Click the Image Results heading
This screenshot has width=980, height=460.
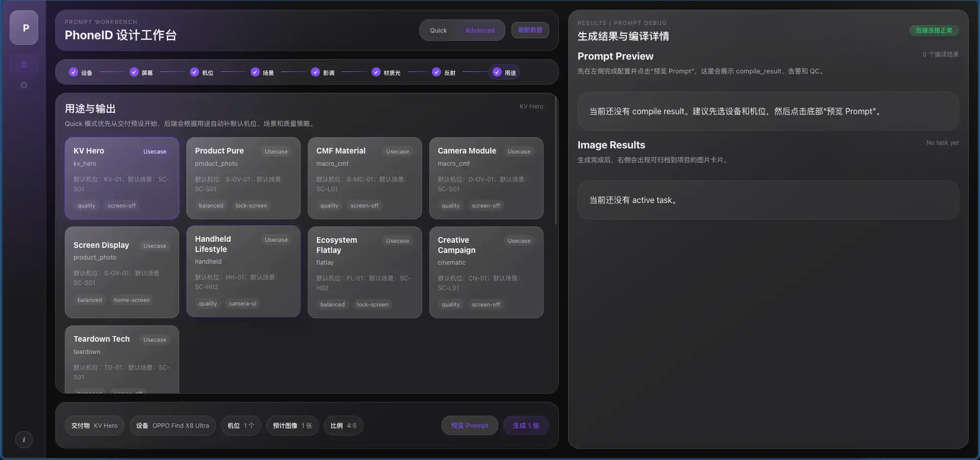[611, 145]
